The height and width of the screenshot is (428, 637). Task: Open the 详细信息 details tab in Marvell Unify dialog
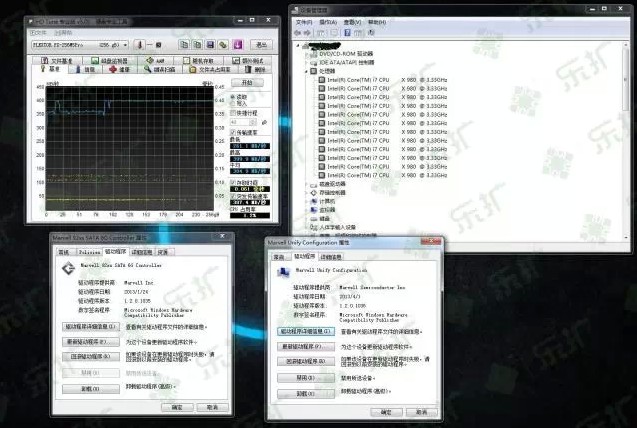331,257
